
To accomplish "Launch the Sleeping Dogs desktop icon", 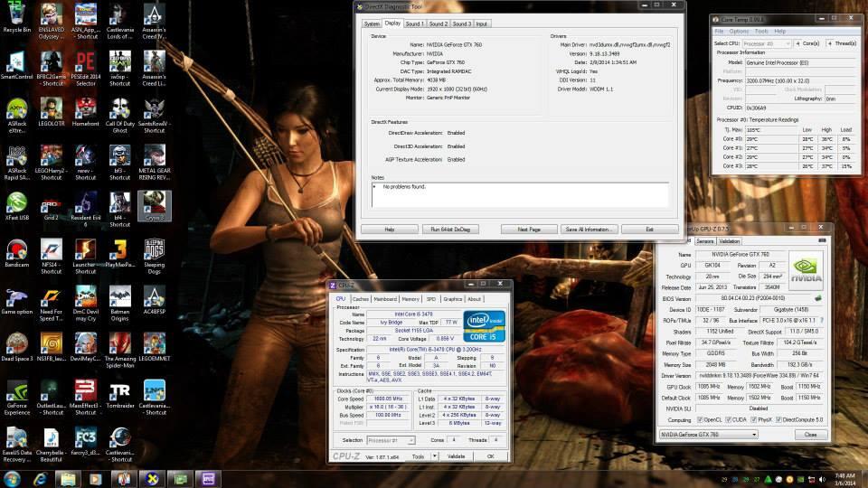I will [x=154, y=258].
